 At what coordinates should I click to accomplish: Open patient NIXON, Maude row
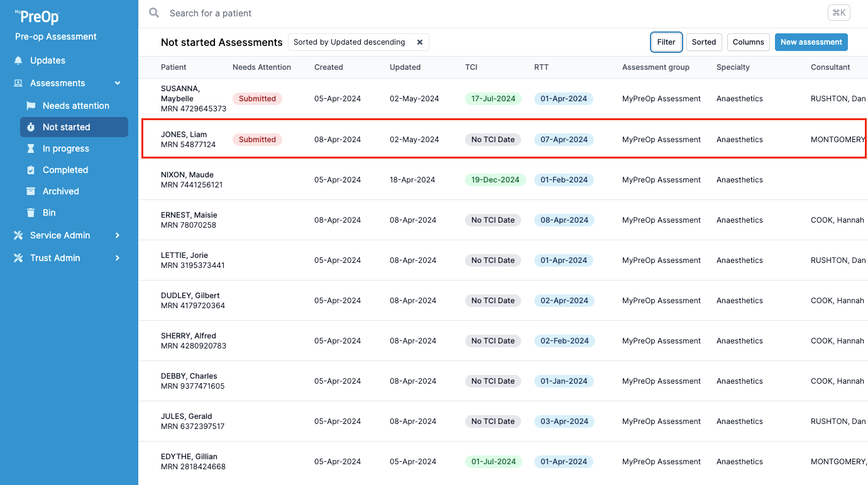187,179
